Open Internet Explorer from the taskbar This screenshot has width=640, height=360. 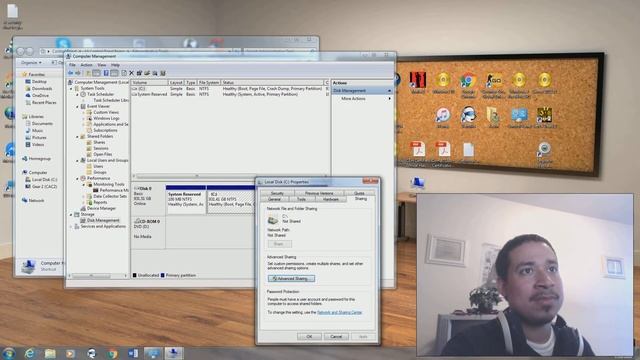[29, 353]
